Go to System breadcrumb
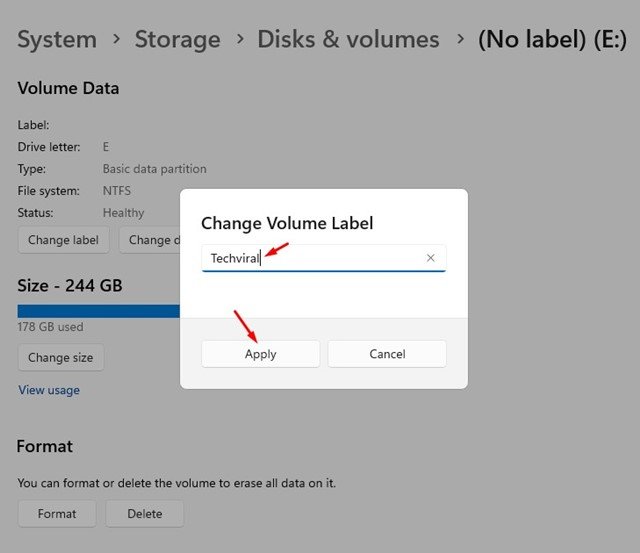Viewport: 640px width, 553px height. (57, 40)
